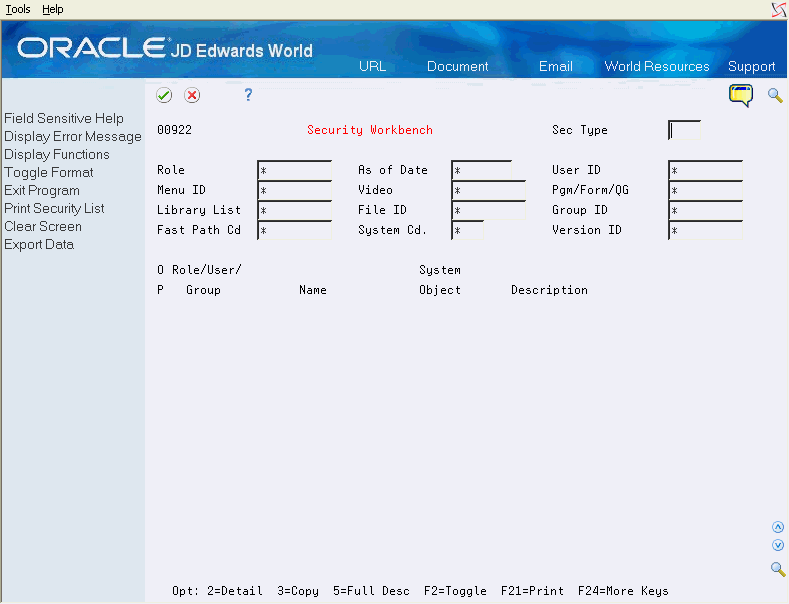
Task: Select the Email header link
Action: click(x=556, y=66)
